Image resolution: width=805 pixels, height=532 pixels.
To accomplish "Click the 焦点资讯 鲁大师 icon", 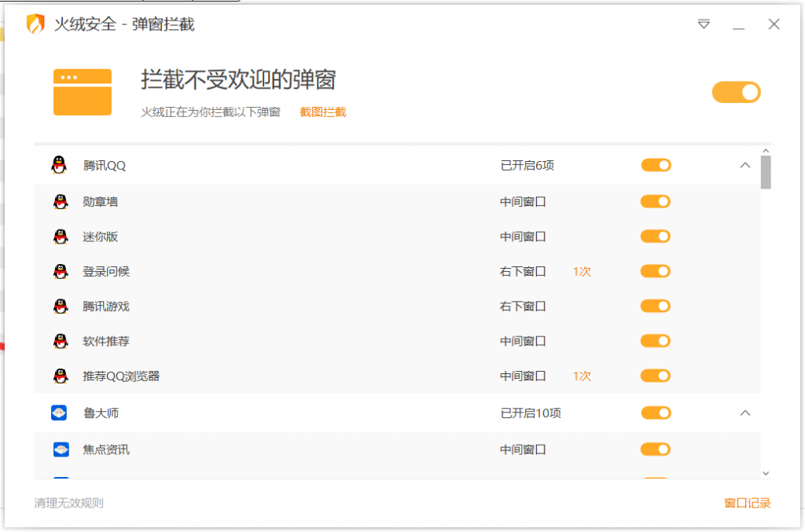I will tap(61, 449).
